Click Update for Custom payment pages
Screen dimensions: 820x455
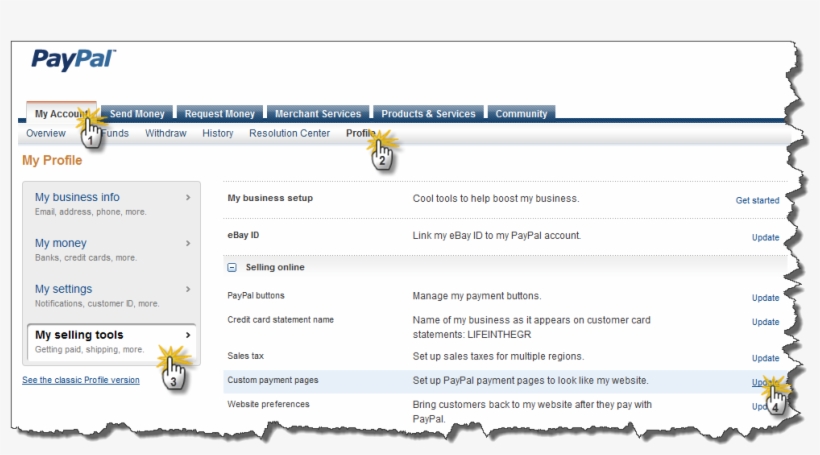coord(765,382)
